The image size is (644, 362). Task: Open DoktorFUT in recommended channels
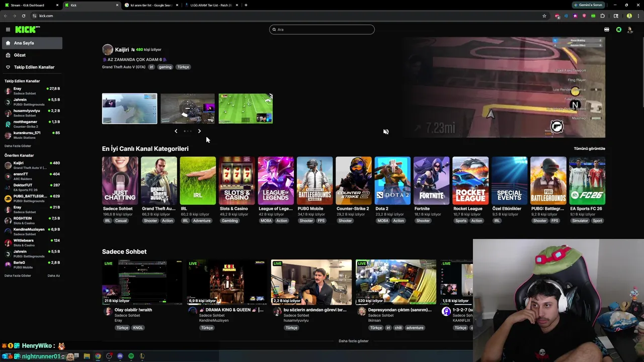point(31,188)
